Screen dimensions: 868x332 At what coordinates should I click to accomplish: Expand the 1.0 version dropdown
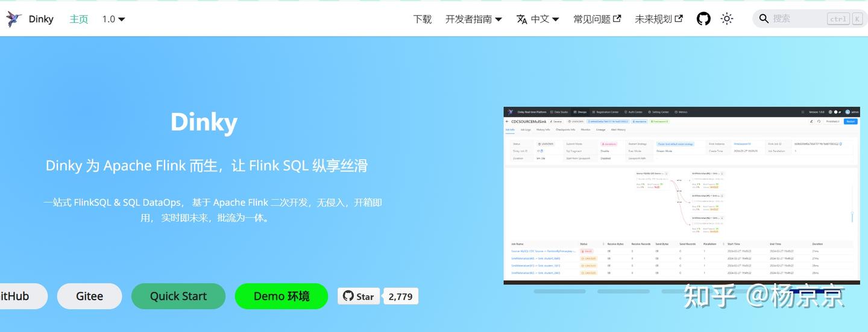[x=113, y=19]
